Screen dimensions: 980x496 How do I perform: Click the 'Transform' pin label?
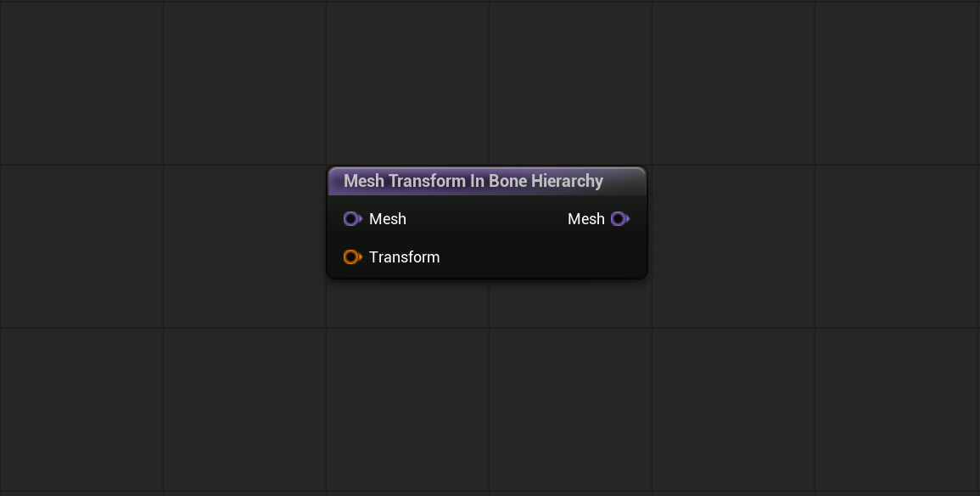[405, 257]
